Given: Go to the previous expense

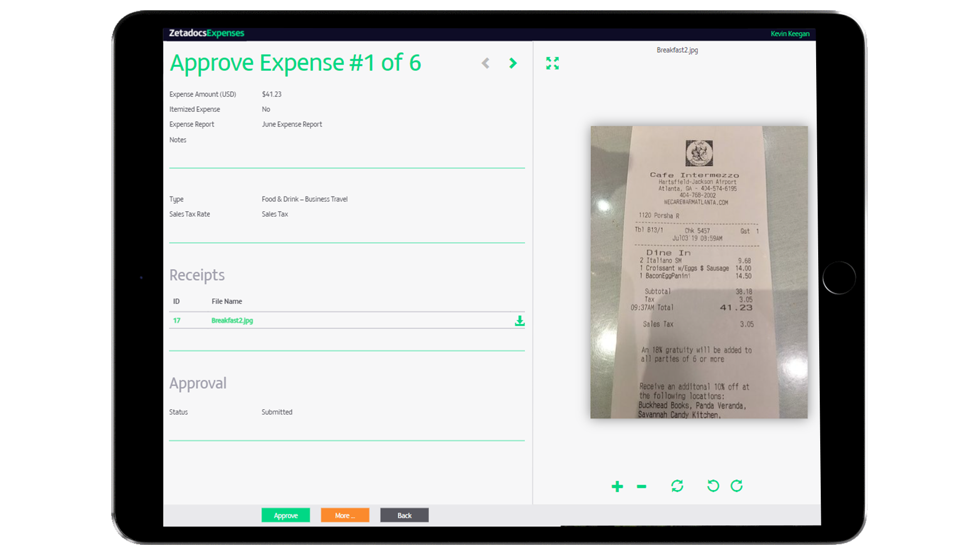Looking at the screenshot, I should tap(485, 63).
